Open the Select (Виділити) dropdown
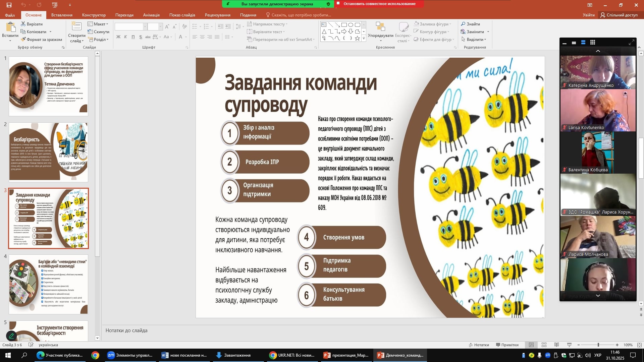The height and width of the screenshot is (362, 644). [474, 39]
